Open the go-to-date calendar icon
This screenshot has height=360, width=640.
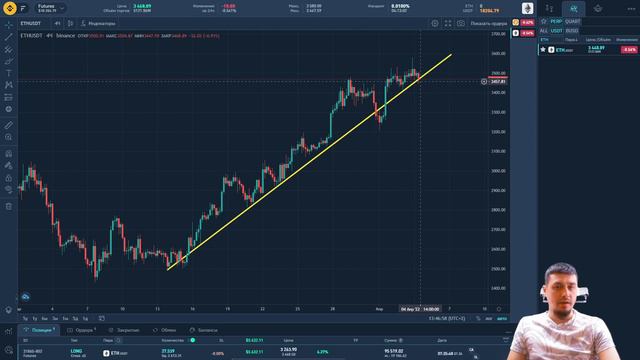click(x=102, y=318)
